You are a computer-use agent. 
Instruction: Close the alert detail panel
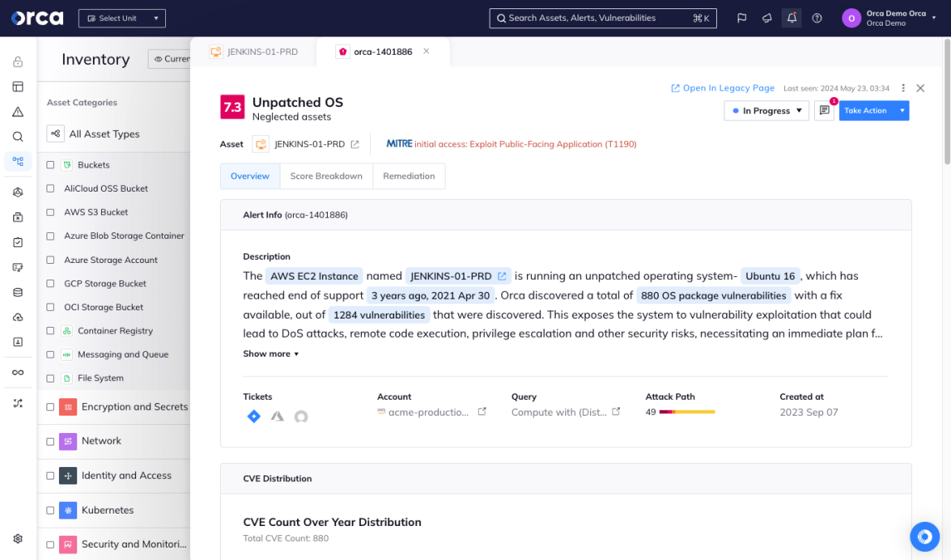coord(920,88)
